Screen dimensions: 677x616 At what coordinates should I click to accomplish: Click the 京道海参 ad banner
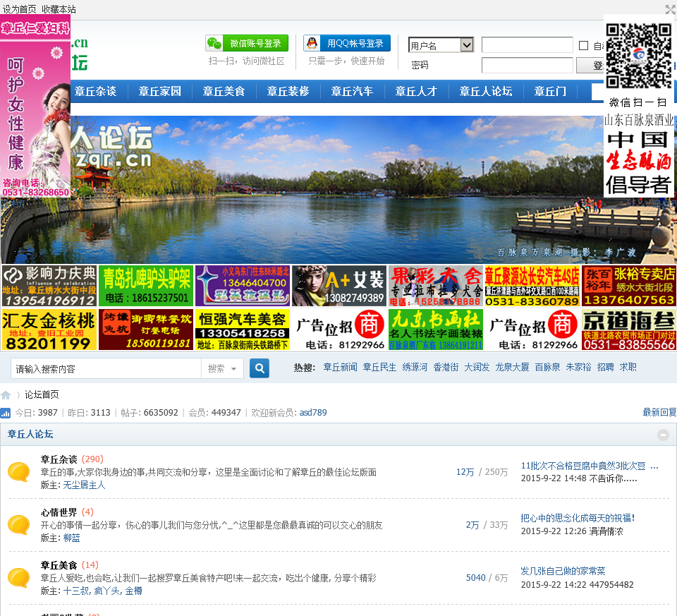629,330
